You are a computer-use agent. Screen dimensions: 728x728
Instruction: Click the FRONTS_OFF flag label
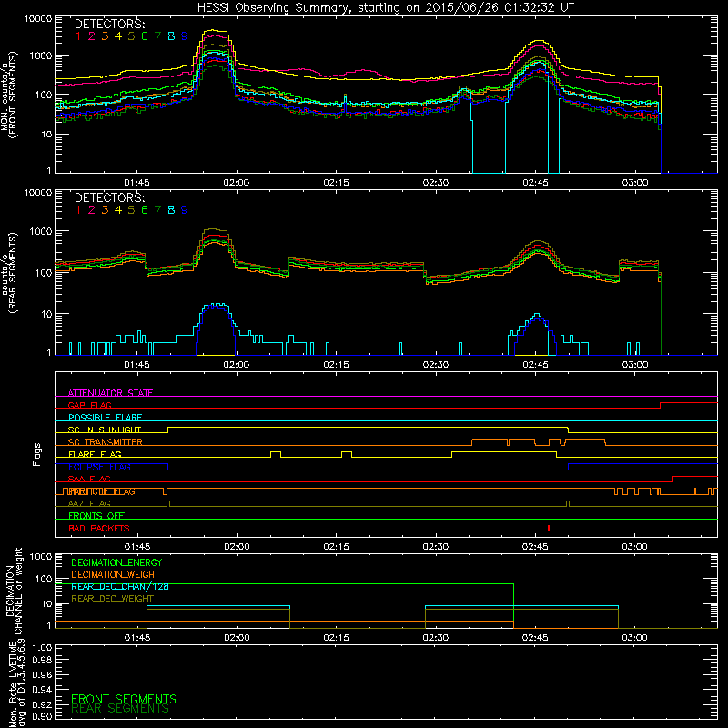point(96,516)
